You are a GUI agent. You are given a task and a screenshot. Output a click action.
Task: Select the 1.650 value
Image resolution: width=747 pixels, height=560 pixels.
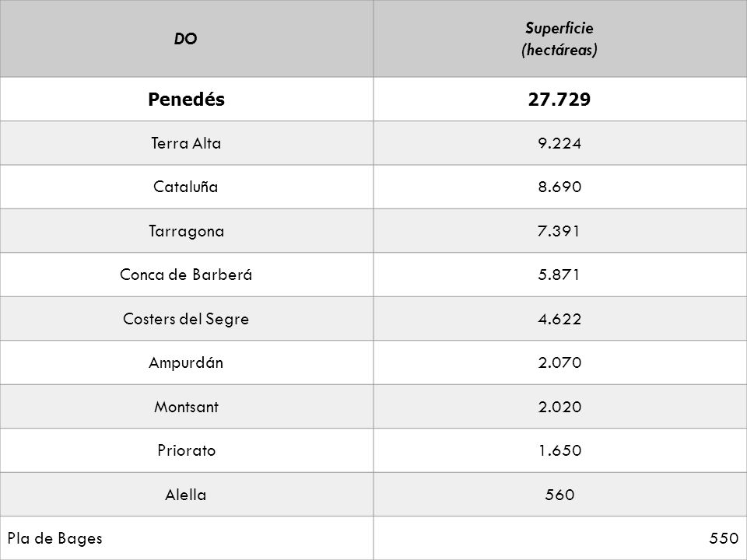coord(559,450)
